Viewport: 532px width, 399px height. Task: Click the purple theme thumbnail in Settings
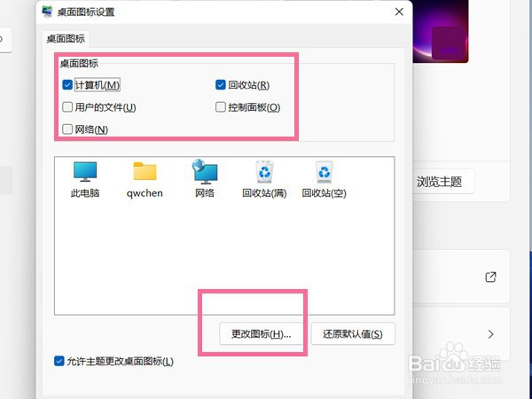[441, 31]
